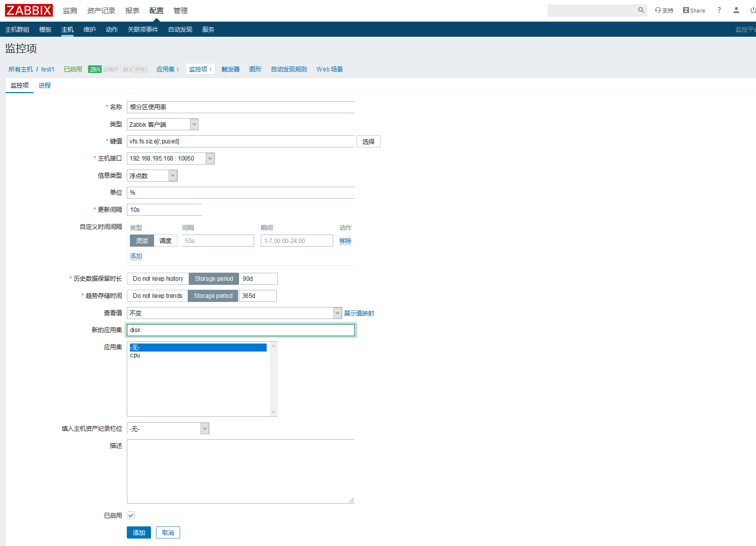
Task: Open the Share link
Action: pyautogui.click(x=694, y=10)
